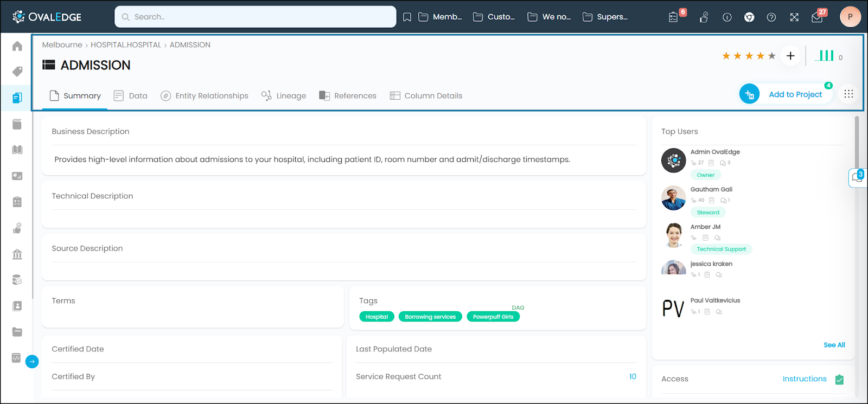Open the clipboard checklist sidebar icon

coord(17,202)
